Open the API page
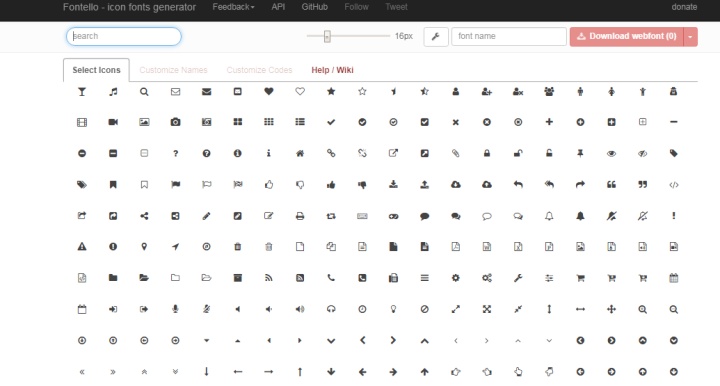Viewport: 720px width, 386px height. click(x=278, y=7)
